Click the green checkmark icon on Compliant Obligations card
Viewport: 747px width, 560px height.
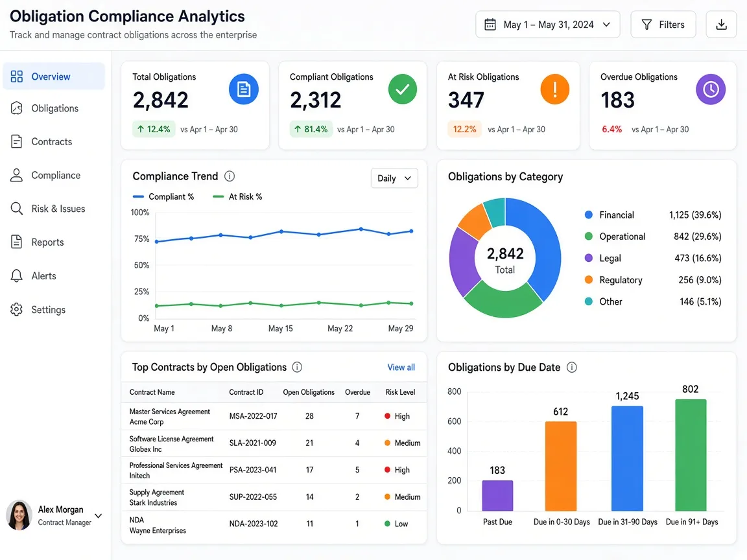(403, 89)
